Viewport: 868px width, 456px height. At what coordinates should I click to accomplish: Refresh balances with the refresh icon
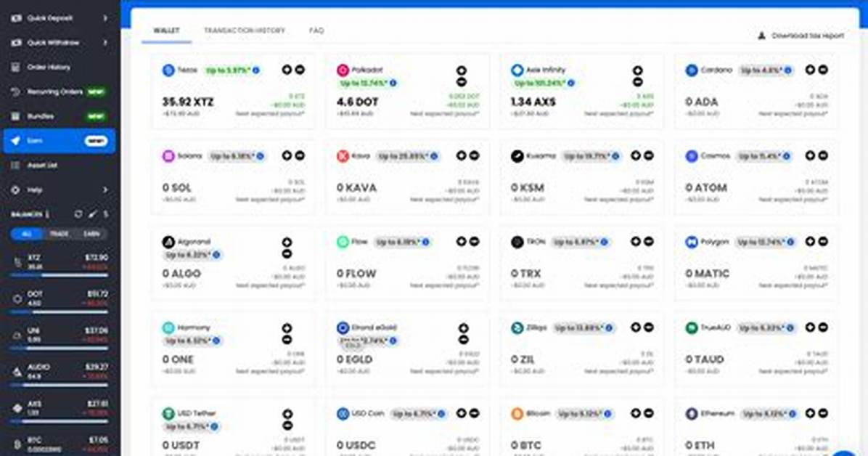[x=78, y=214]
